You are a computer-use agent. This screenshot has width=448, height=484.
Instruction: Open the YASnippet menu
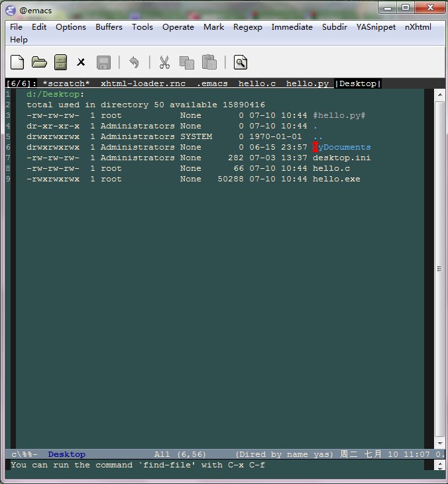376,27
